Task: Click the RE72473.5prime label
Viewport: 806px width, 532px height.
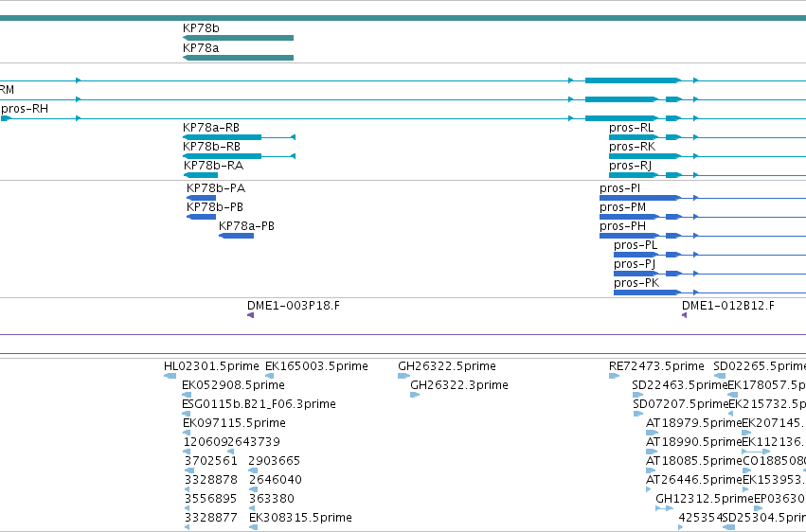Action: tap(656, 366)
